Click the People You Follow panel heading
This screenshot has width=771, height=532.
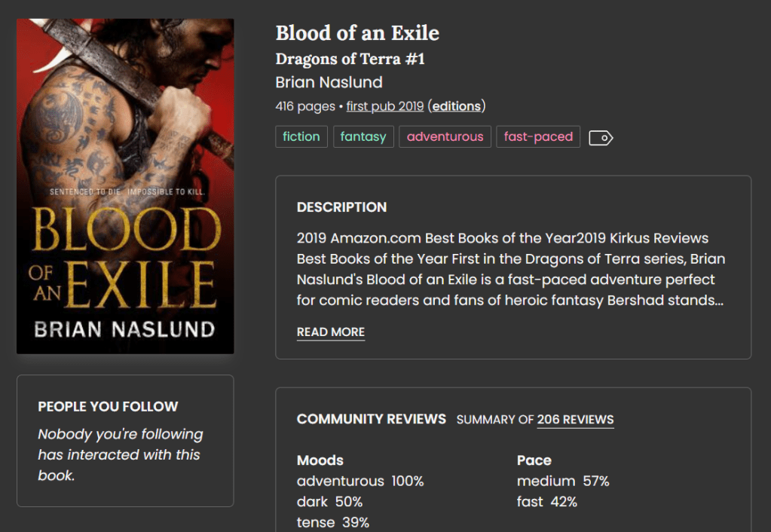108,407
